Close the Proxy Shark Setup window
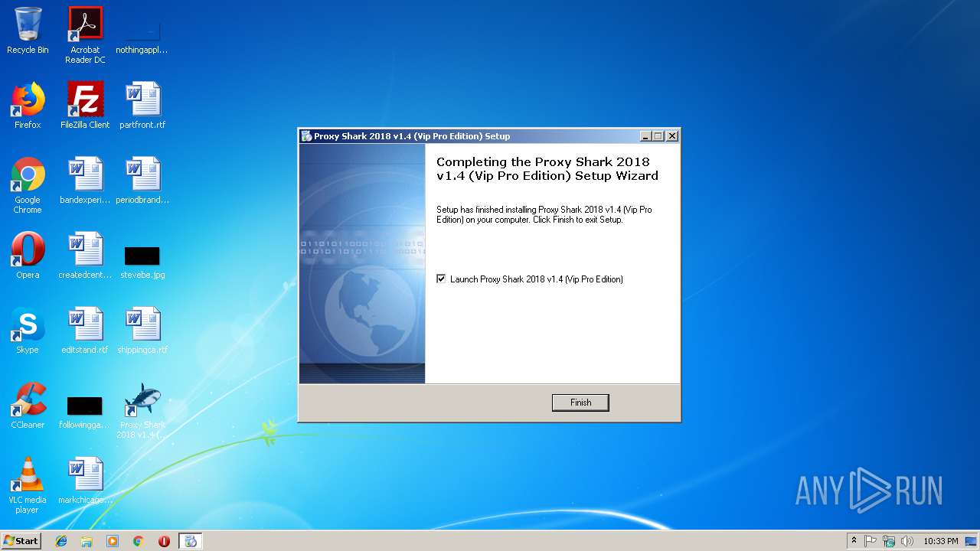This screenshot has width=980, height=551. [672, 136]
